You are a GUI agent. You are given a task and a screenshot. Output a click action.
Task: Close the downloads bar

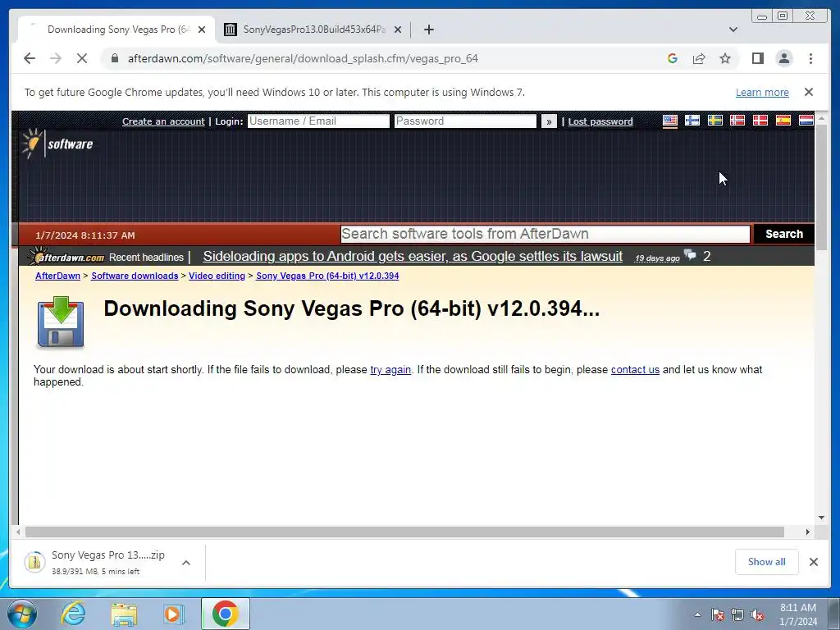(813, 562)
